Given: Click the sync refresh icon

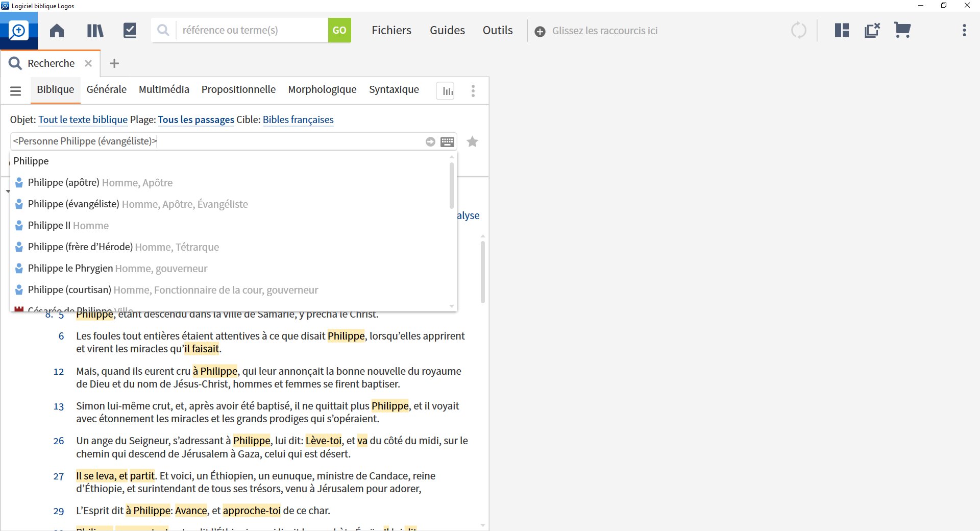Looking at the screenshot, I should tap(799, 30).
